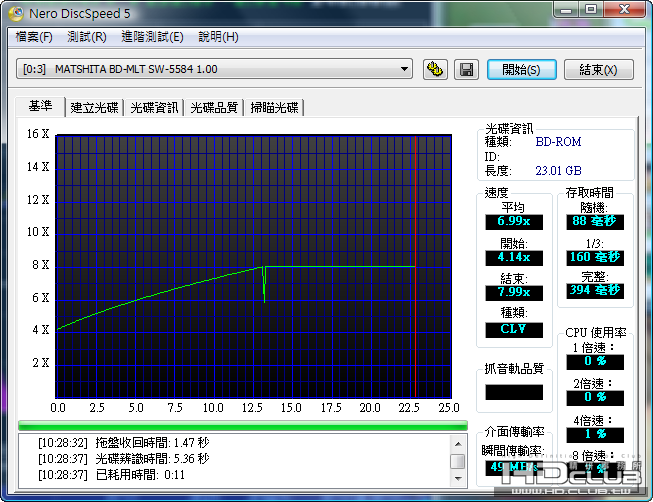Click the 23.01 GB disc length text
Viewport: 653px width, 502px height.
(x=558, y=171)
